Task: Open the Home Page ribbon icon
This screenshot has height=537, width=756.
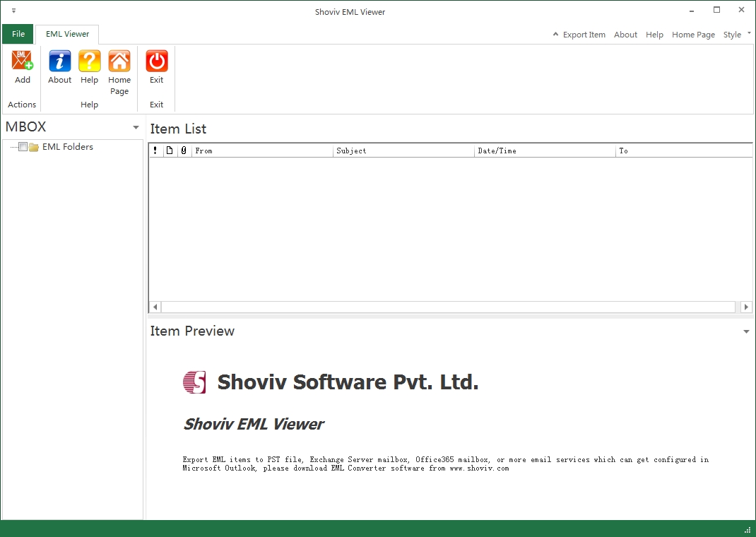Action: tap(119, 61)
